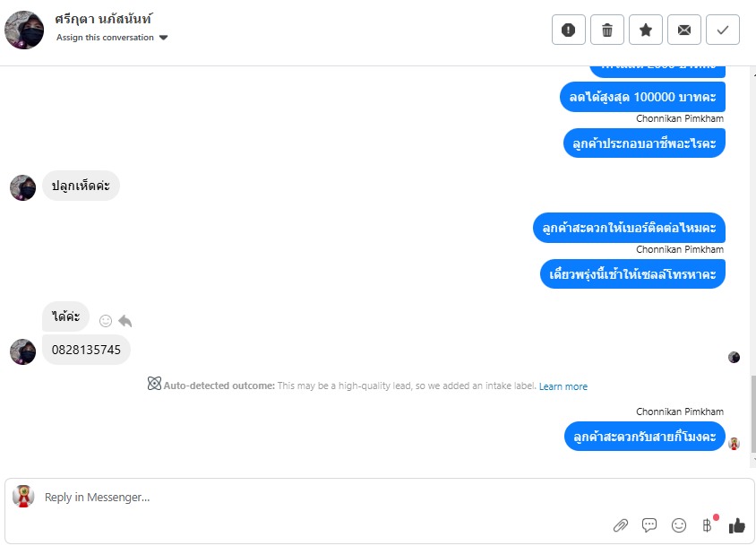The image size is (756, 546).
Task: Click the phone number 0828135745 message
Action: pyautogui.click(x=86, y=350)
